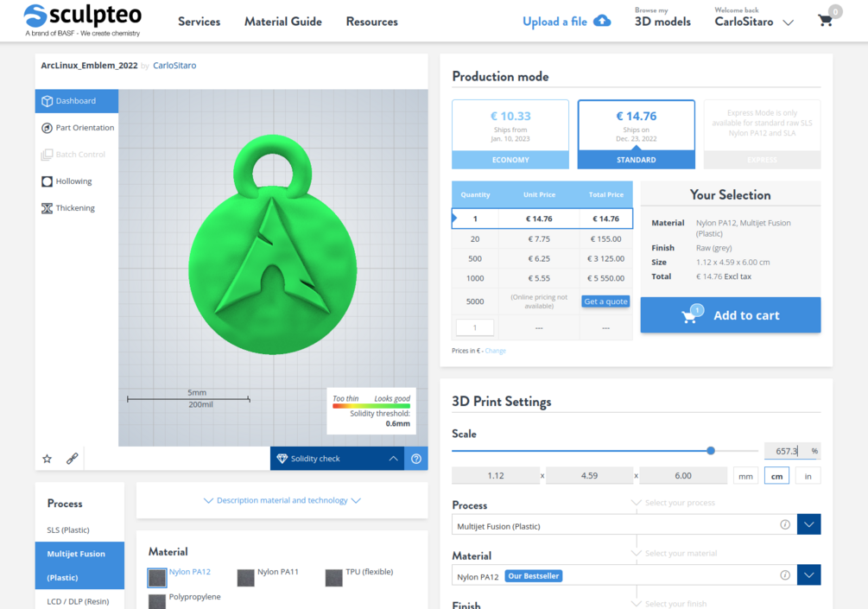The image size is (868, 609).
Task: Select the Nylon PA11 material swatch
Action: [x=245, y=577]
